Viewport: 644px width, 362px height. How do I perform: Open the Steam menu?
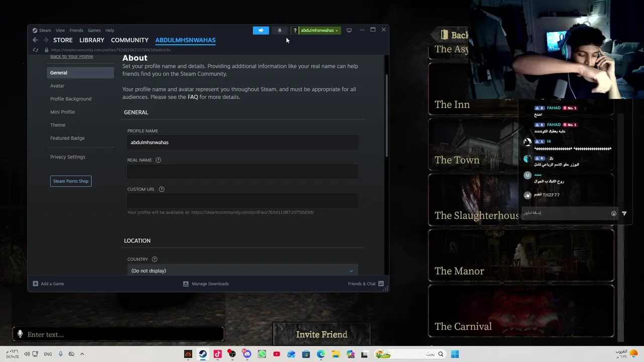coord(45,30)
